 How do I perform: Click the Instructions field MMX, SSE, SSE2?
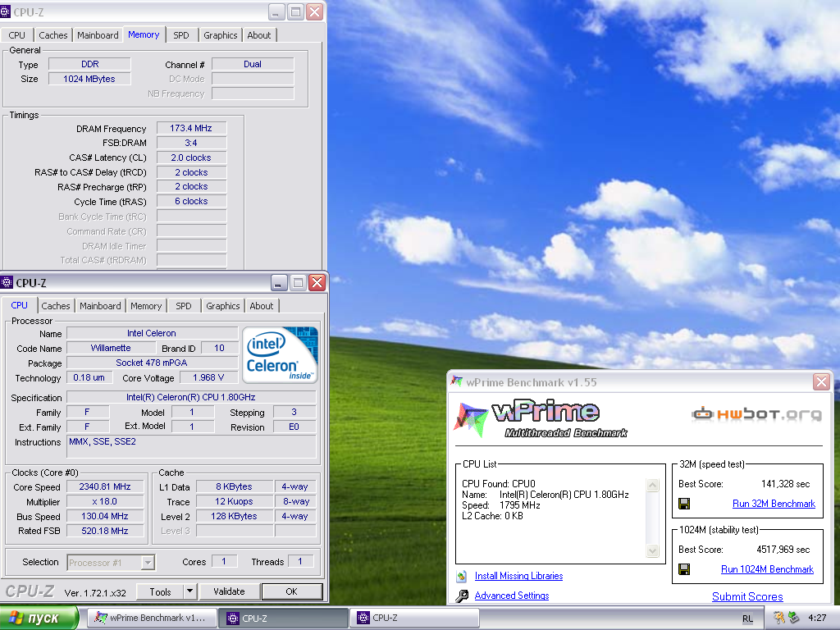click(190, 445)
